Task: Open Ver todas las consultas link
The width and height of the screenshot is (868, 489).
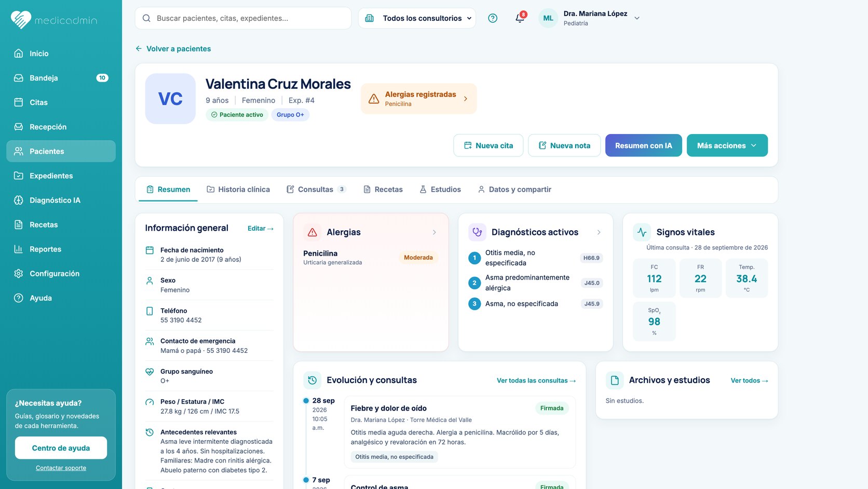Action: click(536, 381)
